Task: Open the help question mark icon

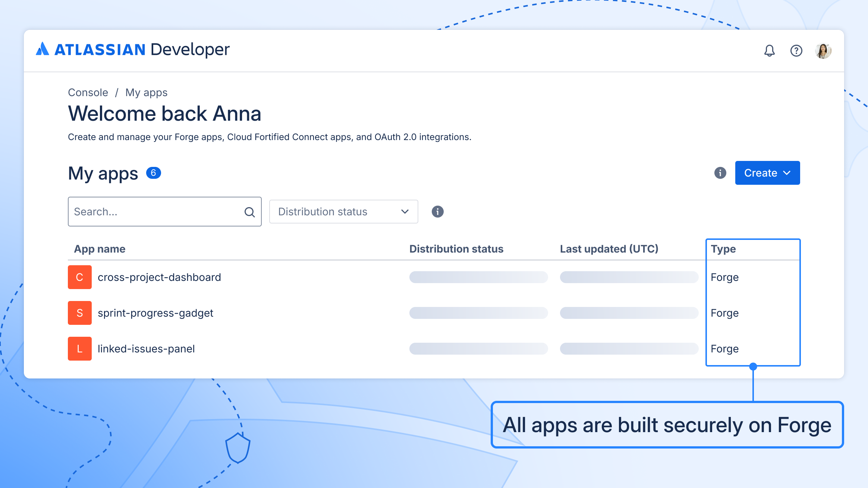Action: 796,50
